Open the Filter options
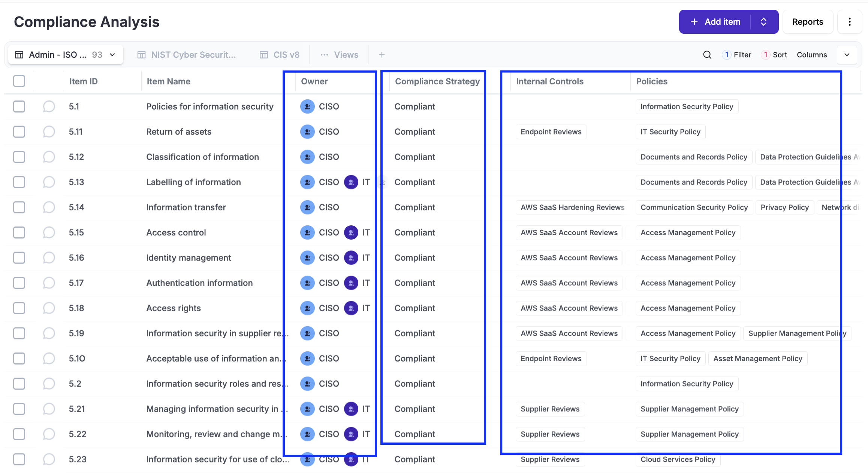The image size is (868, 474). tap(737, 55)
